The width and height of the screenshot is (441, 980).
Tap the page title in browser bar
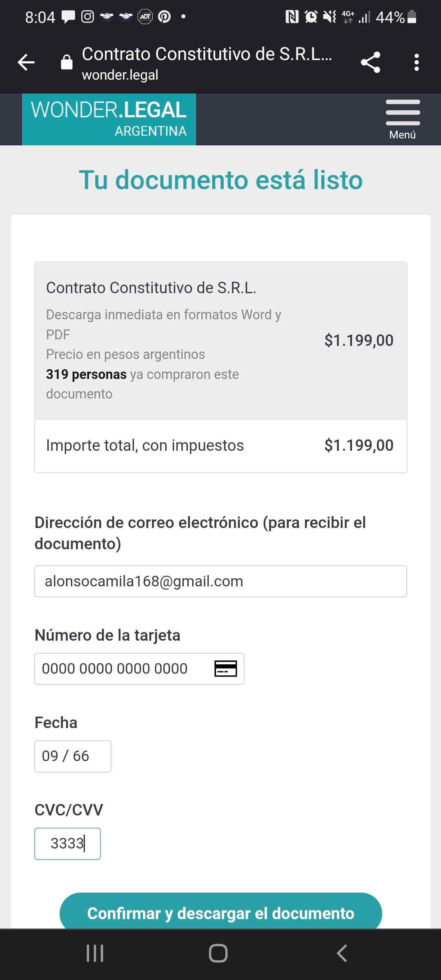pyautogui.click(x=207, y=54)
